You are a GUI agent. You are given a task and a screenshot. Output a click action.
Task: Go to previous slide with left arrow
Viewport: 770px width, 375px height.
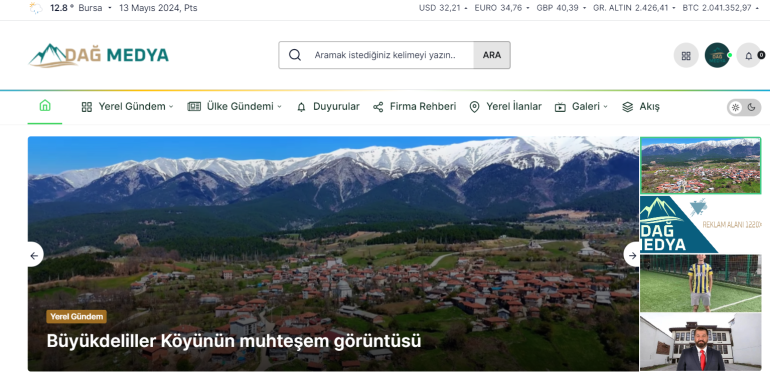pyautogui.click(x=34, y=255)
